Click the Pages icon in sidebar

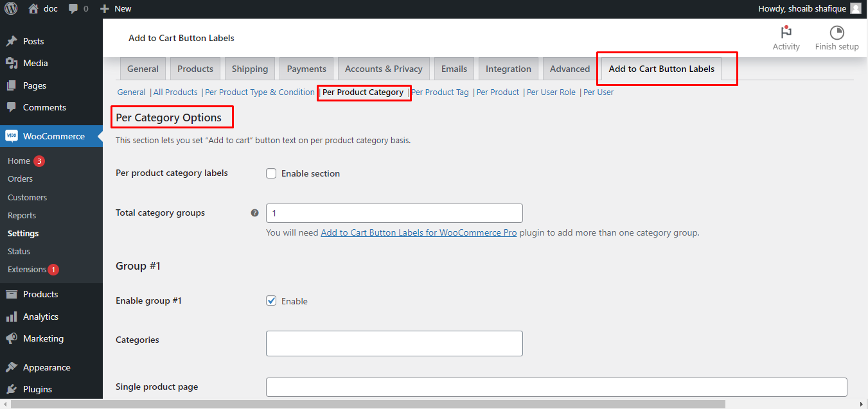[x=12, y=85]
